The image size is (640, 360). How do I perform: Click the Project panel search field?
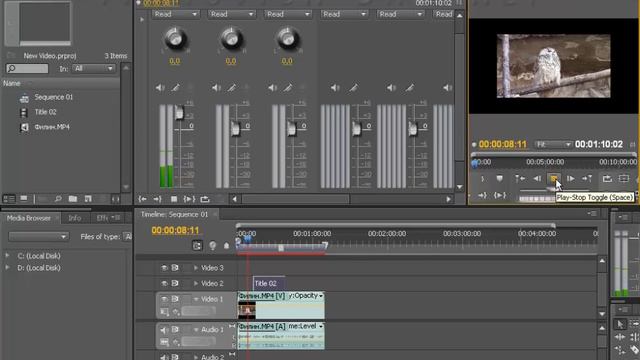tap(27, 69)
